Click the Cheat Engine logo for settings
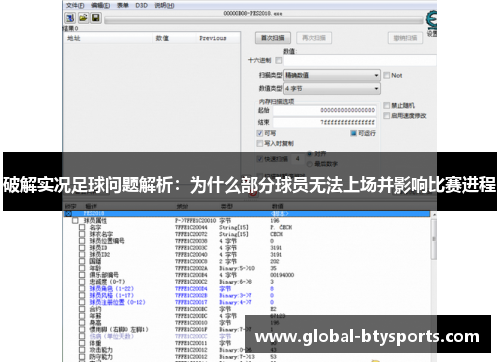Image resolution: width=500 pixels, height=362 pixels. [432, 20]
